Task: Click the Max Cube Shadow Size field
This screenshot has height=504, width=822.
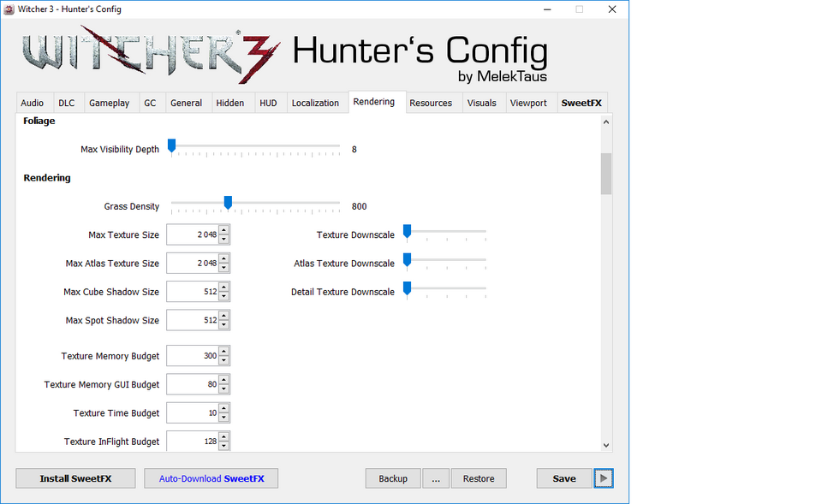Action: coord(193,292)
